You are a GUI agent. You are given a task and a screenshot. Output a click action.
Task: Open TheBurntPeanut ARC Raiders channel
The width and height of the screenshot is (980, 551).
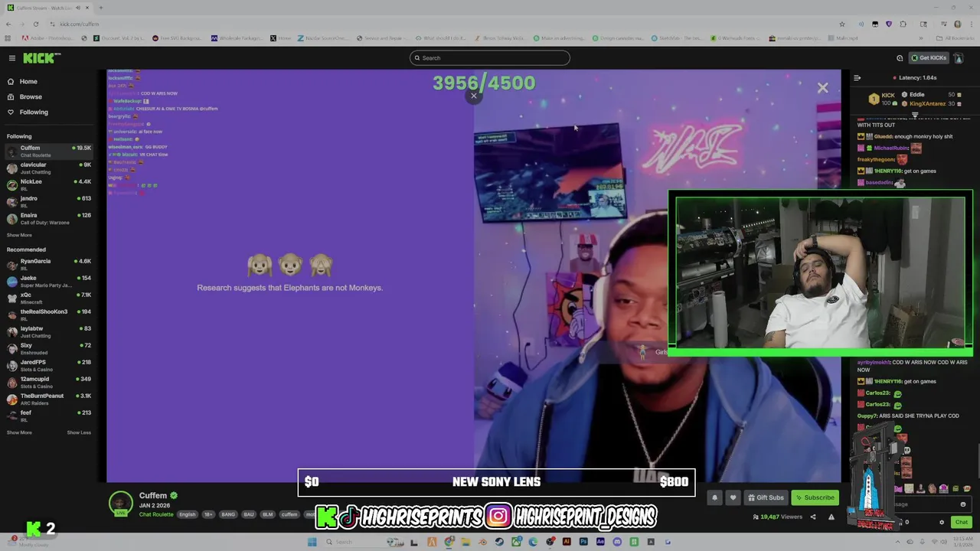pos(49,399)
